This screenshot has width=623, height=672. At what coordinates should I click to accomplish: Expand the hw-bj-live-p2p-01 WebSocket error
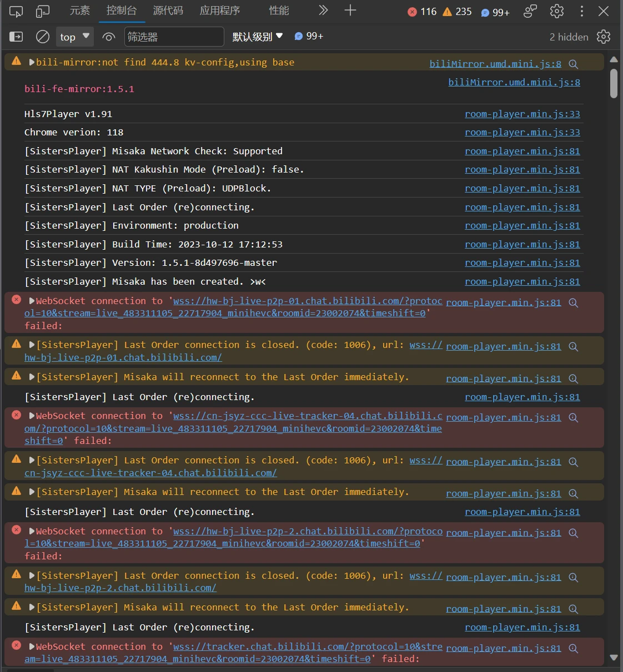tap(32, 301)
